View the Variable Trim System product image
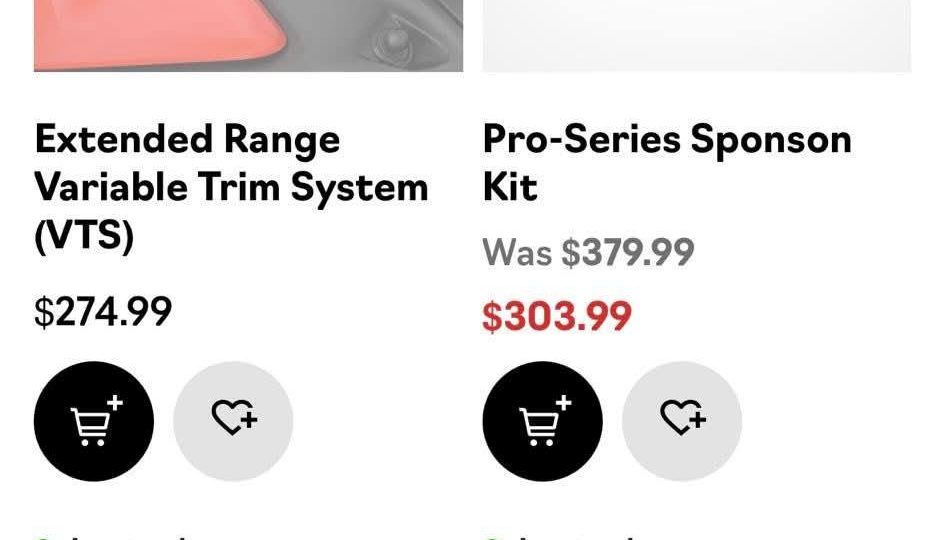 248,35
